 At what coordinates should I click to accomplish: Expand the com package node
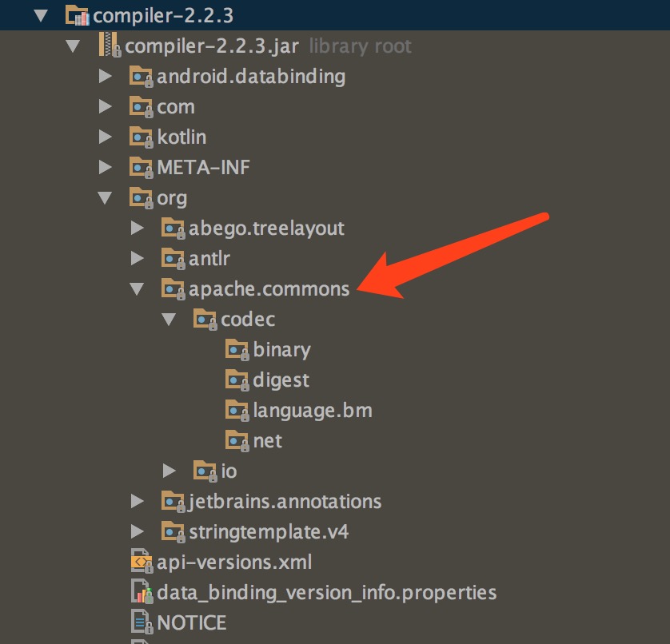[106, 106]
